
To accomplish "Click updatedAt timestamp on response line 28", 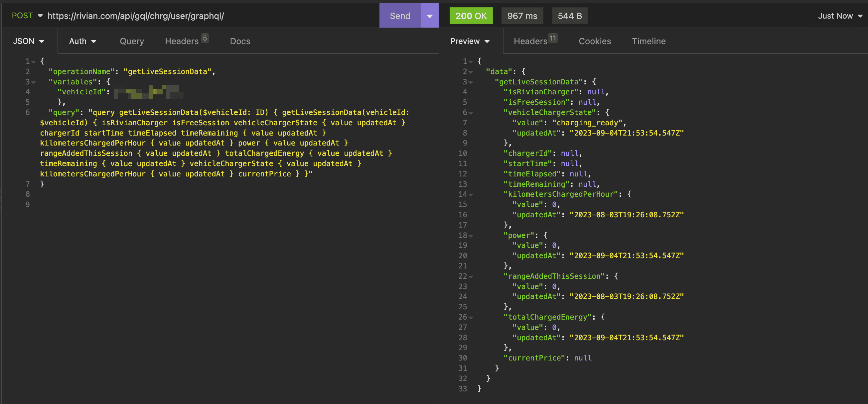I will 627,338.
